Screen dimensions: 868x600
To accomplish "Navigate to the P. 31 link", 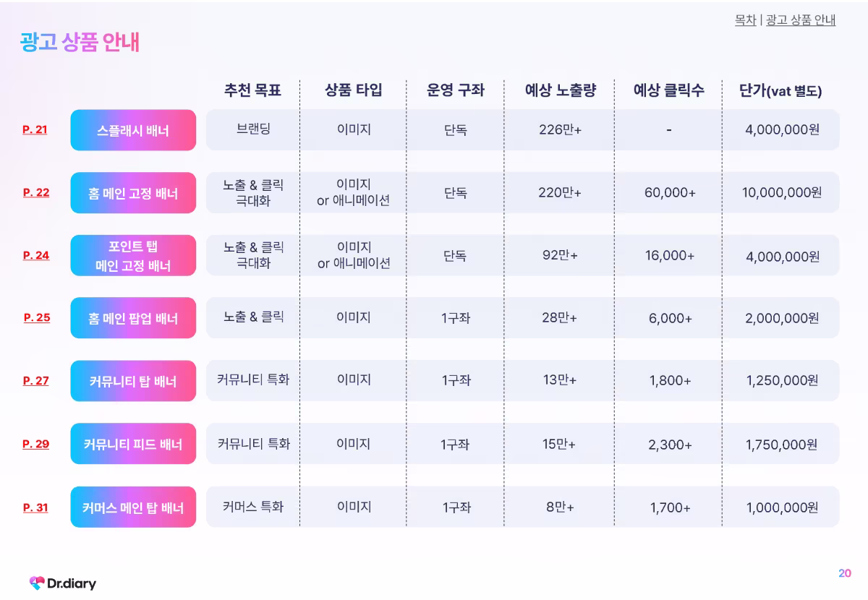I will [35, 507].
